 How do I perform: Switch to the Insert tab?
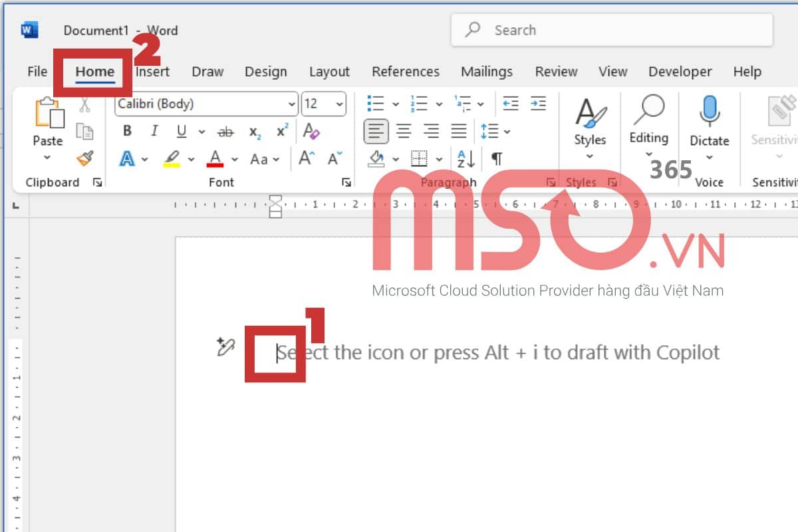click(x=153, y=72)
